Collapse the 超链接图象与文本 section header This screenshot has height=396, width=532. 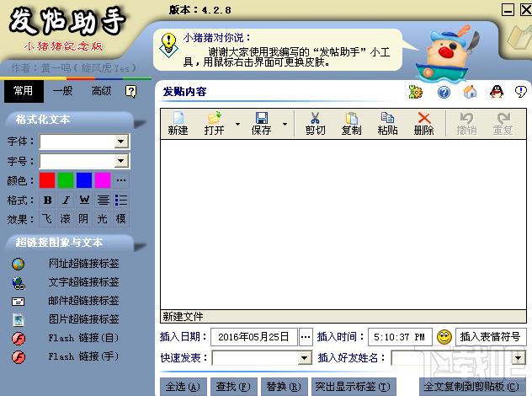point(71,243)
